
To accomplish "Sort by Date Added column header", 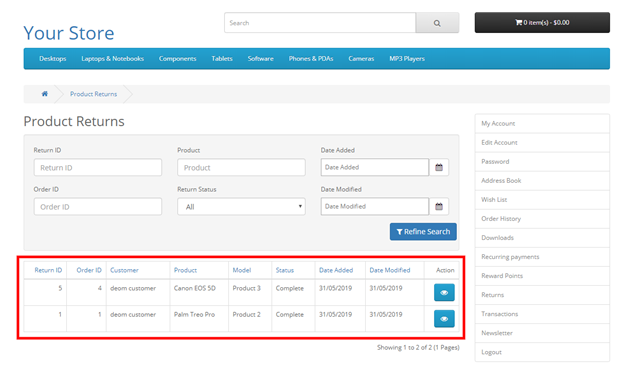I will (336, 270).
